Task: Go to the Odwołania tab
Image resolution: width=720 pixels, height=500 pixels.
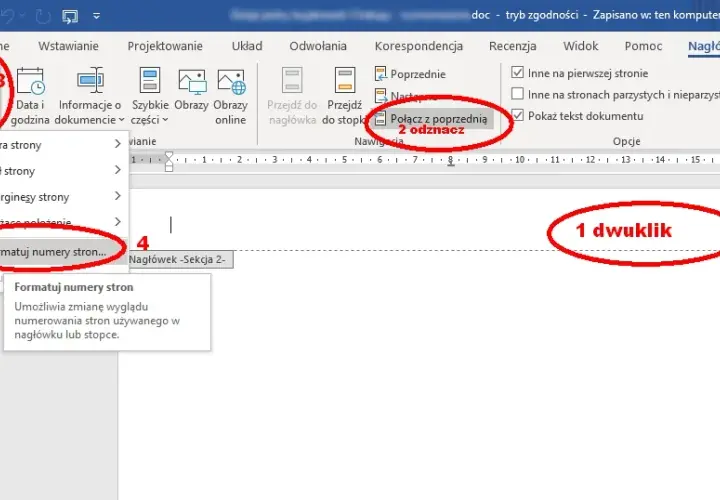Action: (x=318, y=46)
